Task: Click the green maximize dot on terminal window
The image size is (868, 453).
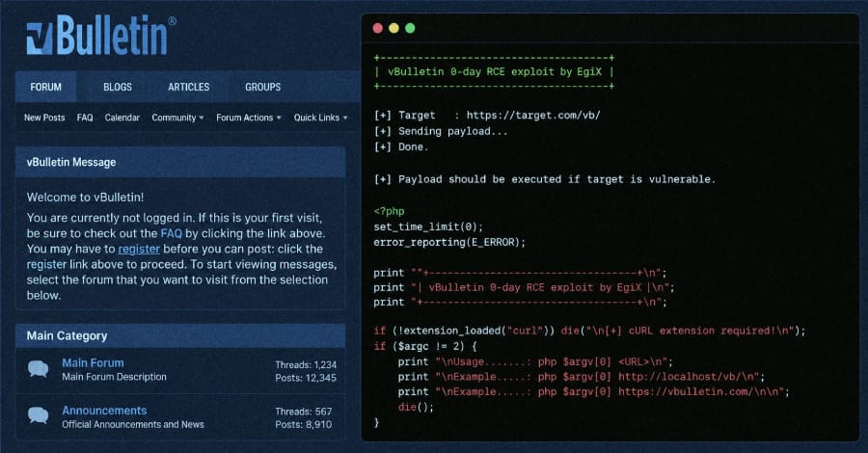Action: point(410,28)
